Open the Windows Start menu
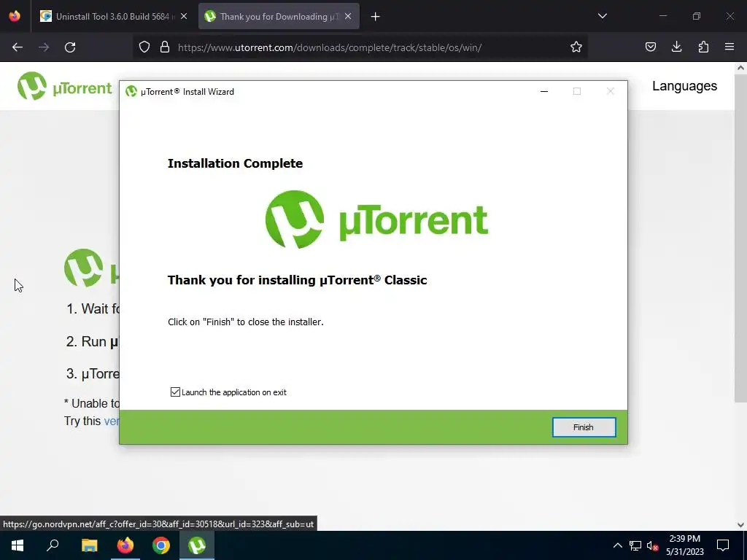The image size is (747, 560). pyautogui.click(x=18, y=545)
